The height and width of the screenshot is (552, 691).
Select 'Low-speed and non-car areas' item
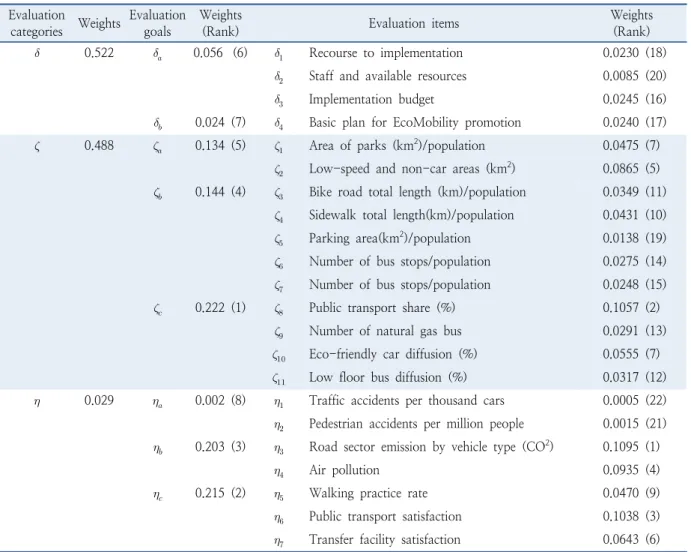pyautogui.click(x=412, y=169)
